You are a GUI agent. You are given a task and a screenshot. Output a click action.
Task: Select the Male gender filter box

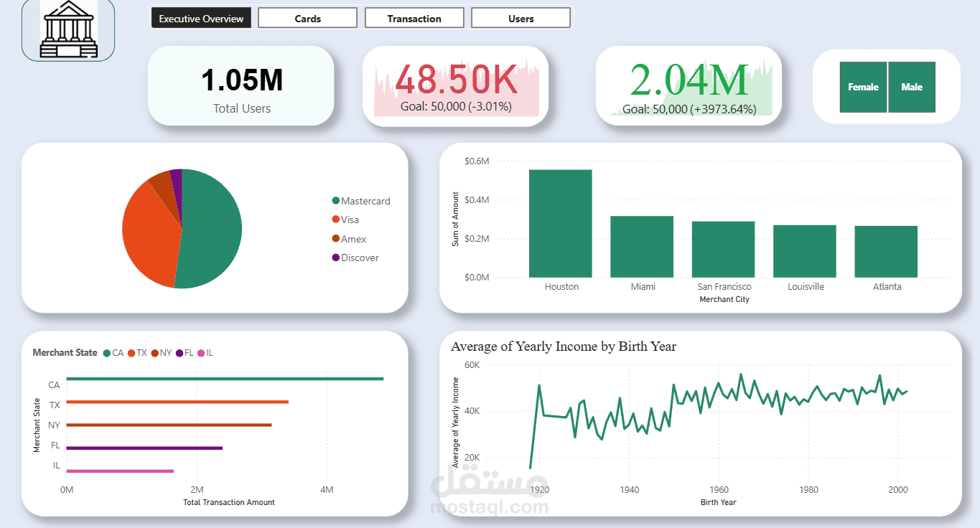click(912, 87)
